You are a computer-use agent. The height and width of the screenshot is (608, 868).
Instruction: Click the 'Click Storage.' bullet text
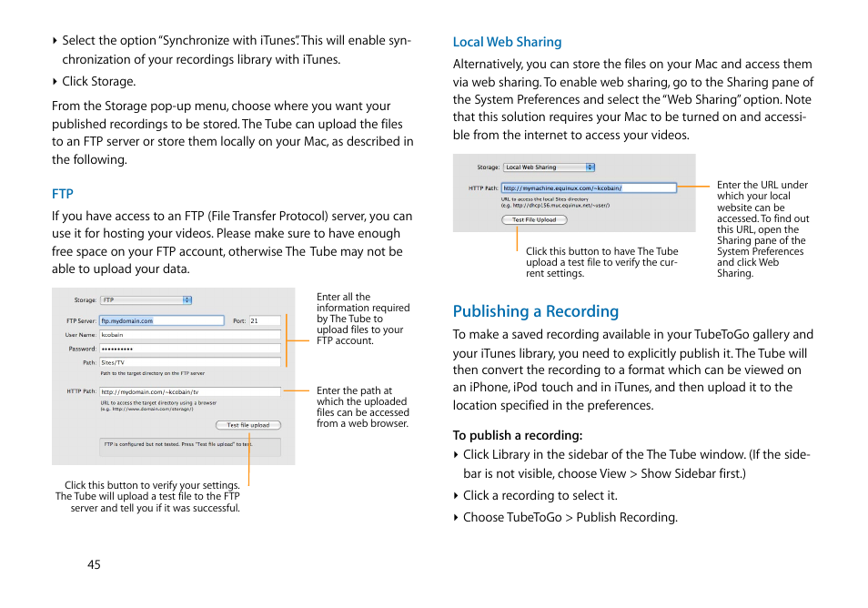tap(98, 81)
